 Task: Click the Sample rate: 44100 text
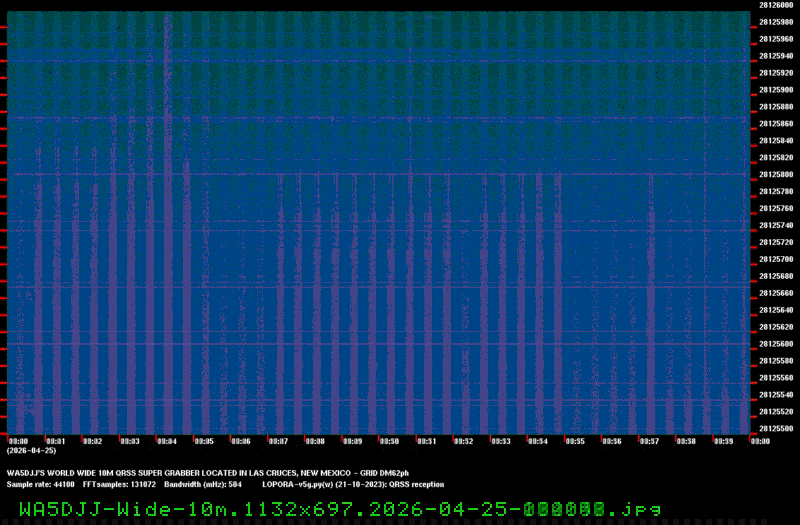(x=40, y=483)
